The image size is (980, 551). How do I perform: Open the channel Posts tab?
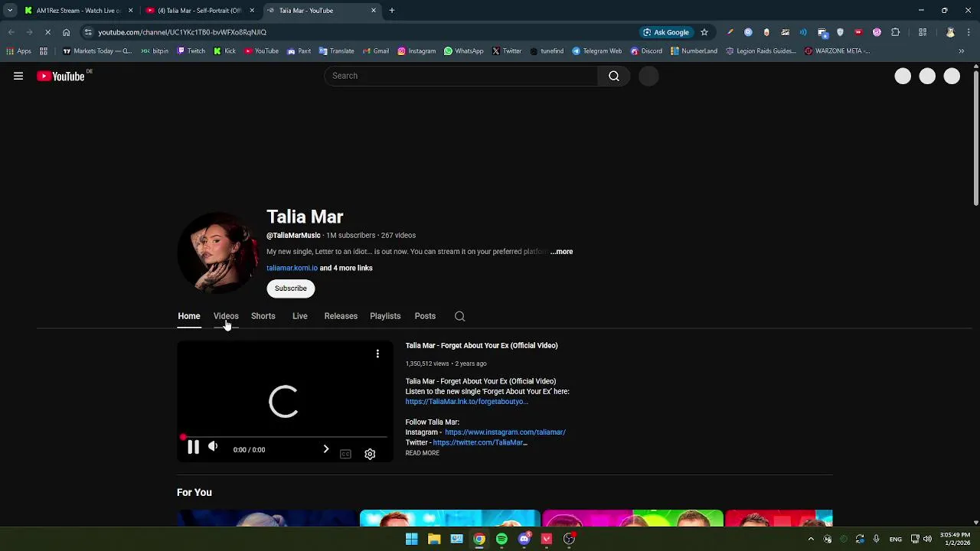click(425, 316)
